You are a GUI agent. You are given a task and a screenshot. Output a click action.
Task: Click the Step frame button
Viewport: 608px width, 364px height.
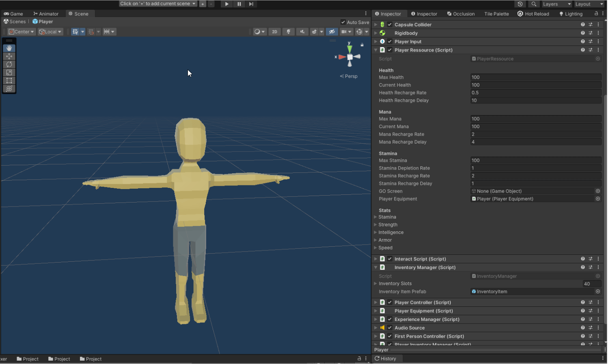tap(251, 4)
